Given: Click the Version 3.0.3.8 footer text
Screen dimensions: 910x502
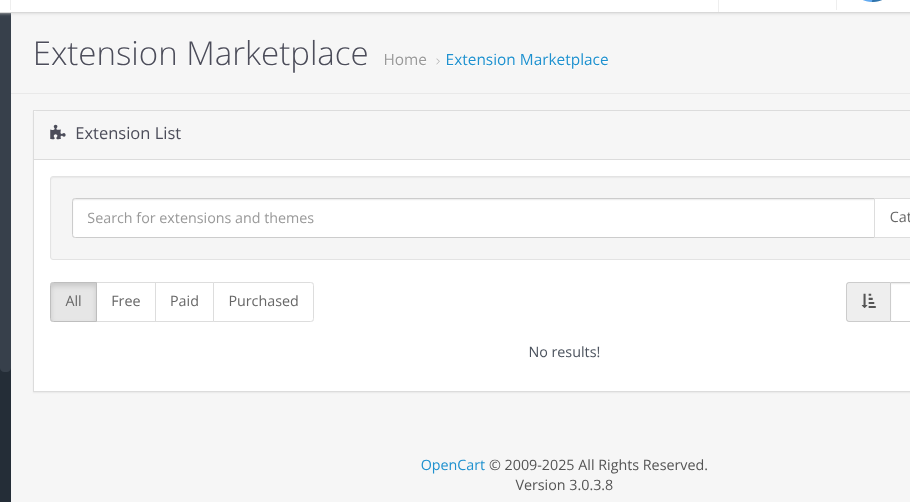Looking at the screenshot, I should pos(564,485).
